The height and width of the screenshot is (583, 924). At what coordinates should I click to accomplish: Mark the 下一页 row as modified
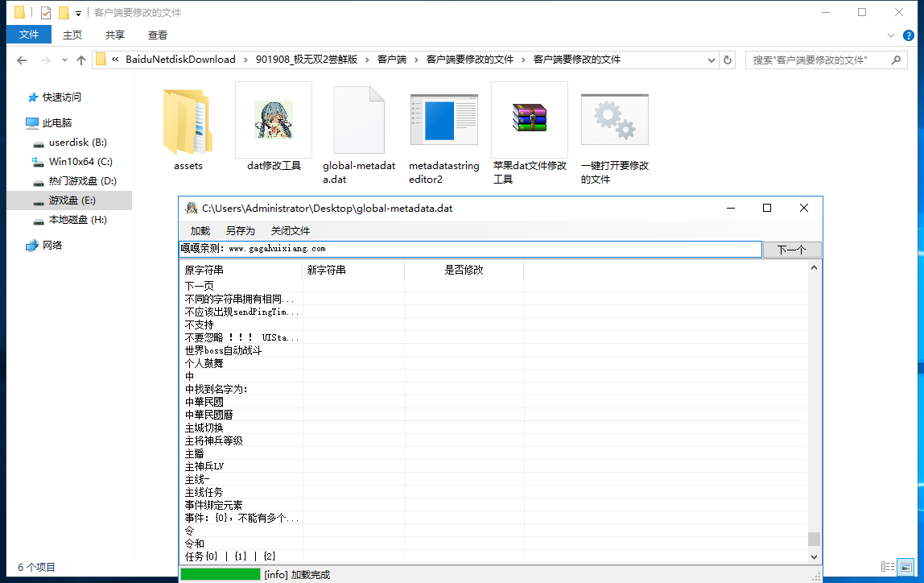point(464,285)
